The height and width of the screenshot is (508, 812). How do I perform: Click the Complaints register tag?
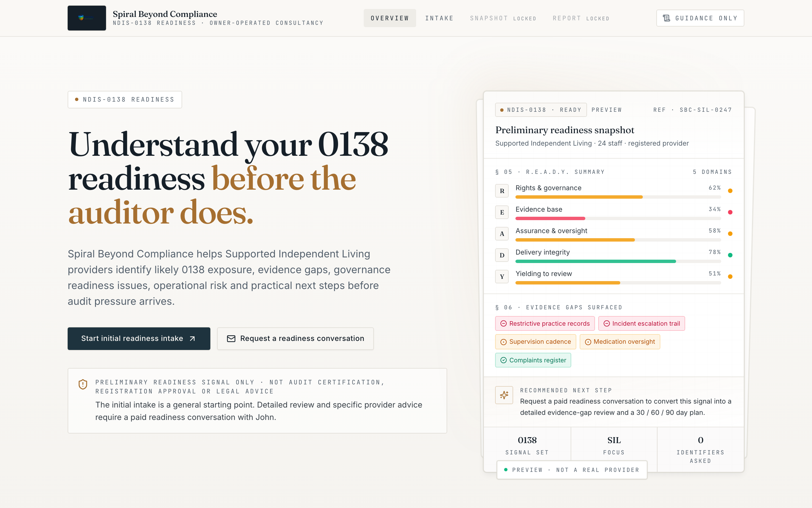[533, 360]
